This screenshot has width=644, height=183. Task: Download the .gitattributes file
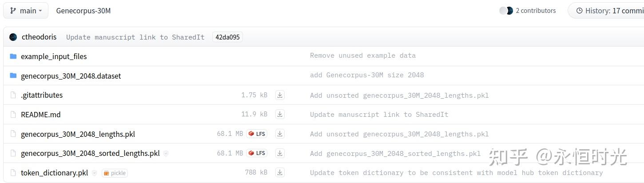pos(280,95)
